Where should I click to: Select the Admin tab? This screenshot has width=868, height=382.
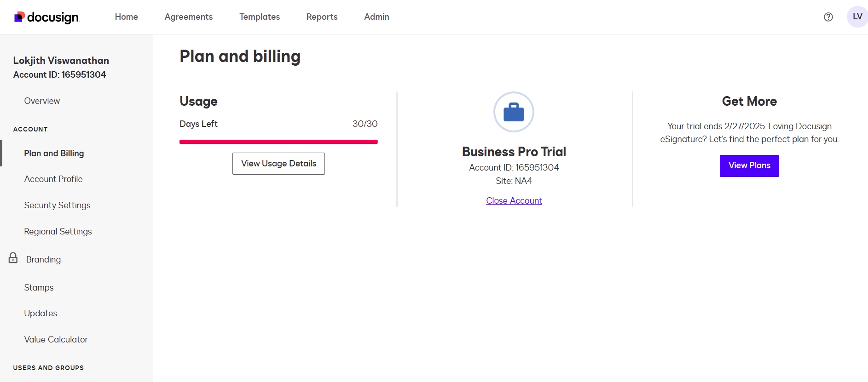pyautogui.click(x=377, y=17)
